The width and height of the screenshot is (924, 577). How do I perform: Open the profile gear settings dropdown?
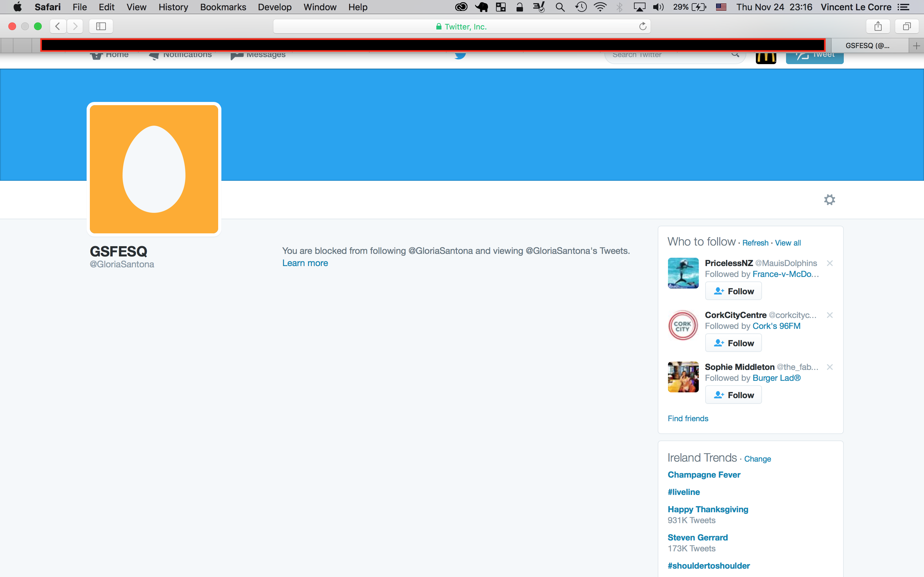tap(829, 200)
